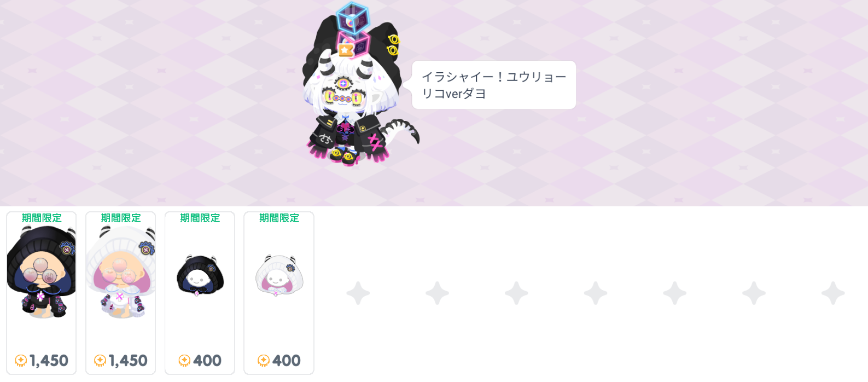Click the 400 price on white hood
Screen dimensions: 868x382
[x=287, y=361]
